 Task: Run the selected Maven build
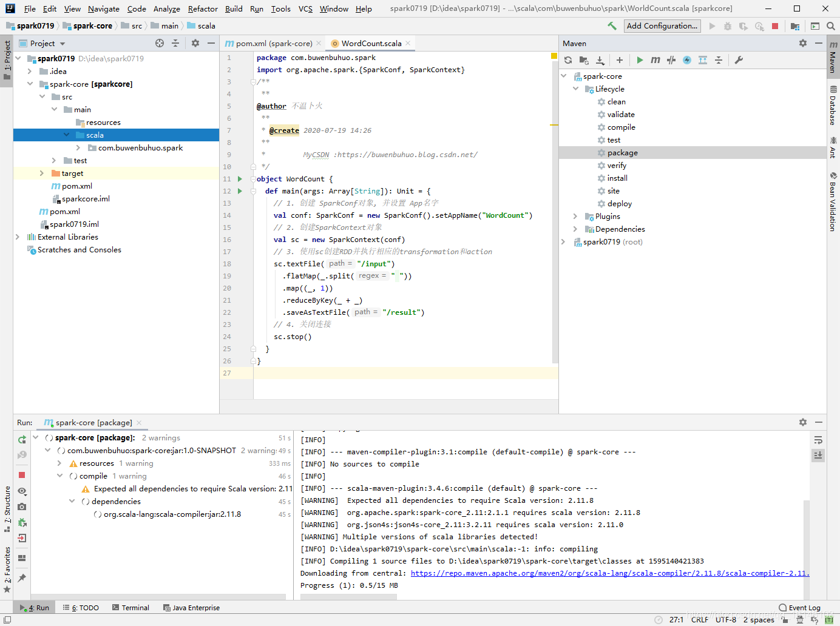[640, 60]
